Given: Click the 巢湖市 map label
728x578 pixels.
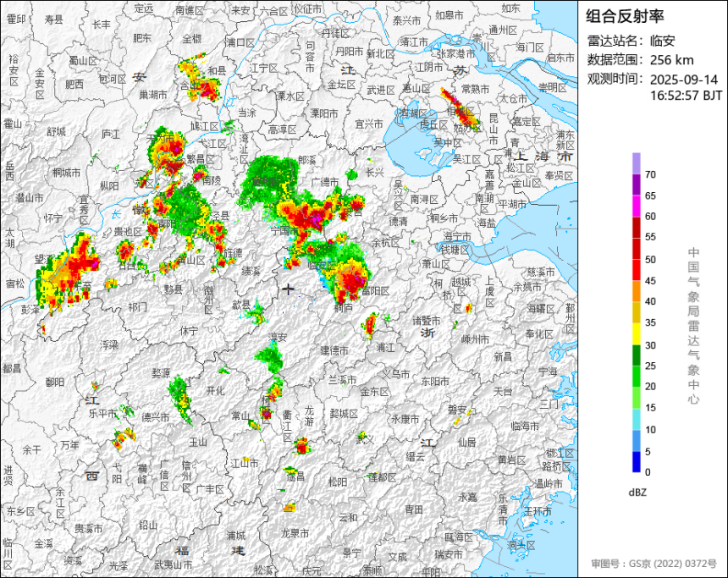Looking at the screenshot, I should [154, 95].
